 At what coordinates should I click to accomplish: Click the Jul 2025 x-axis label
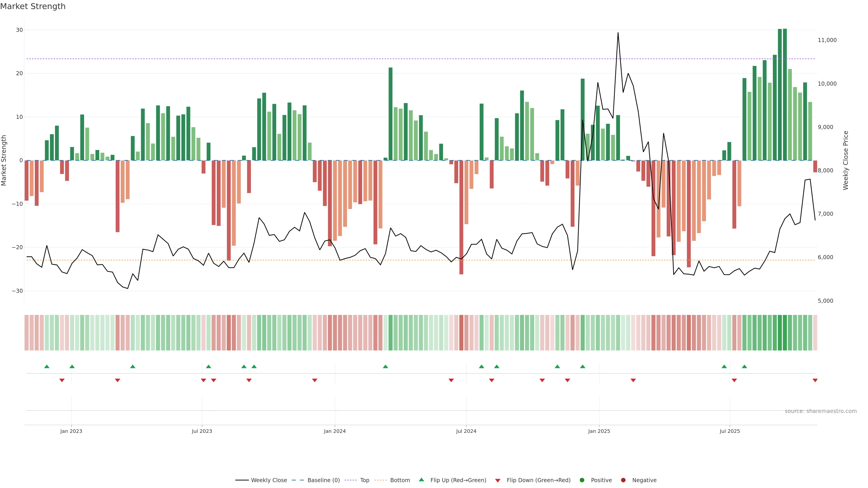coord(730,431)
